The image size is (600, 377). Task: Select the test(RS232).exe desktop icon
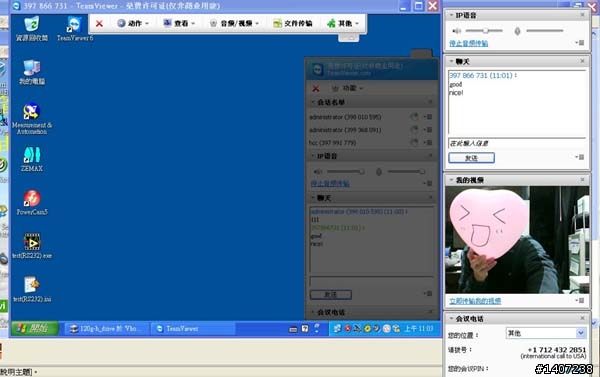point(32,246)
